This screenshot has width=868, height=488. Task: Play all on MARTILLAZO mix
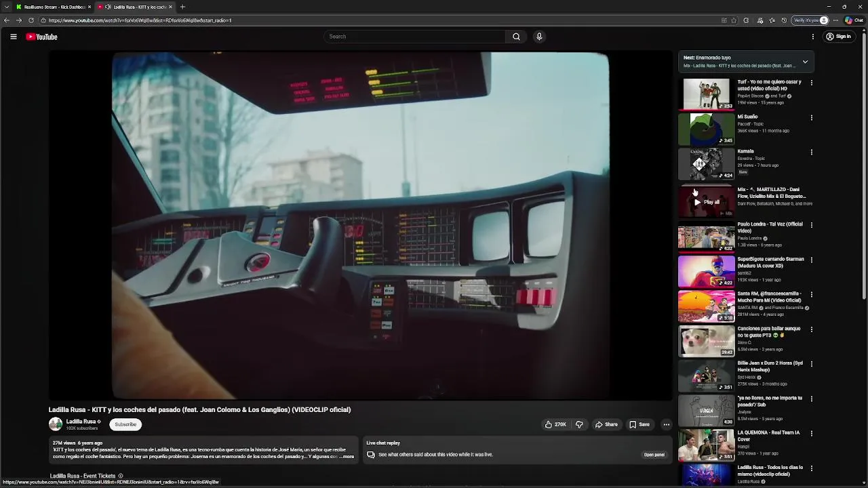point(706,202)
